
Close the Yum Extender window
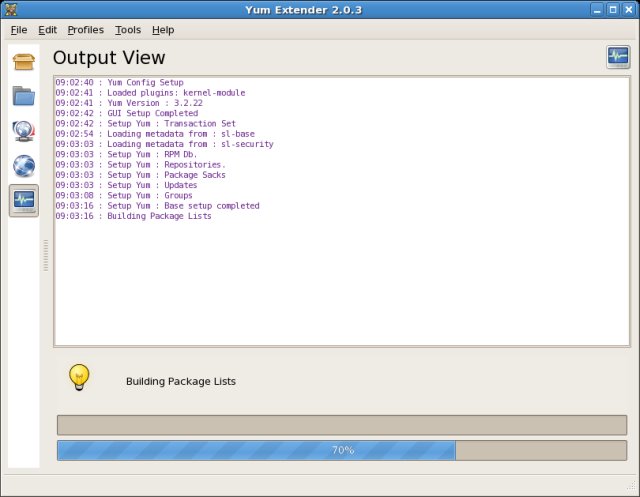pos(629,9)
